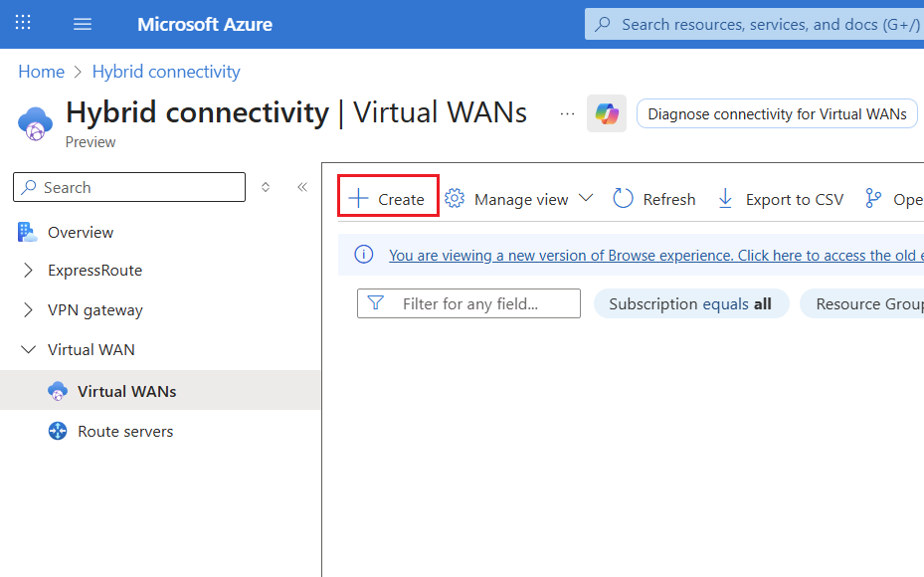
Task: Click the Hybrid connectivity cloud icon
Action: (36, 122)
